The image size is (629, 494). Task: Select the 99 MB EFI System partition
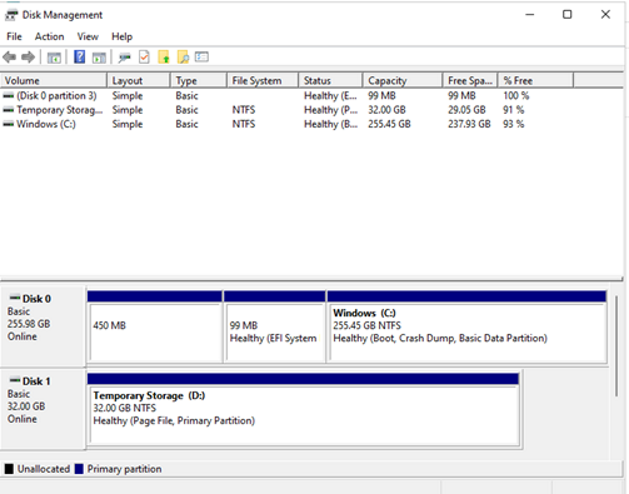coord(274,327)
